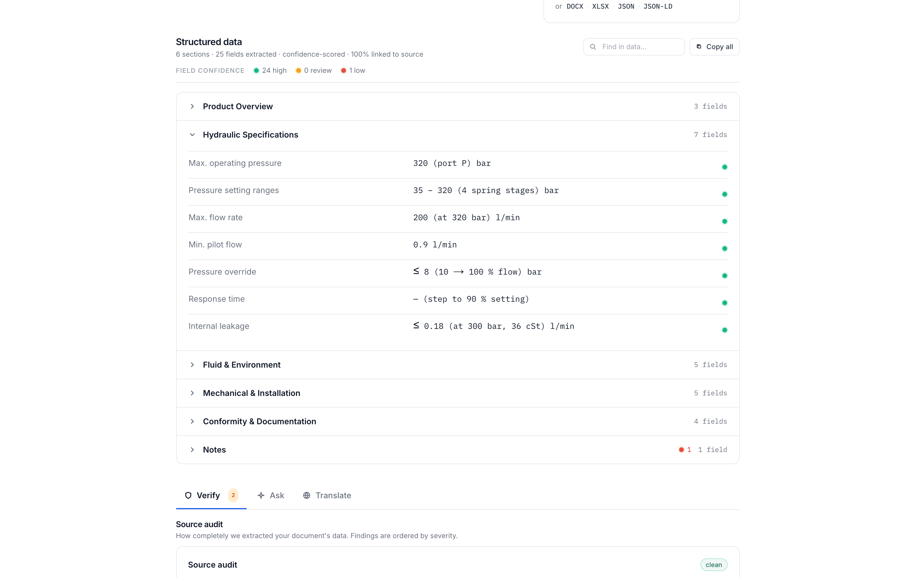Expand the Notes section
This screenshot has height=578, width=924.
pos(457,450)
